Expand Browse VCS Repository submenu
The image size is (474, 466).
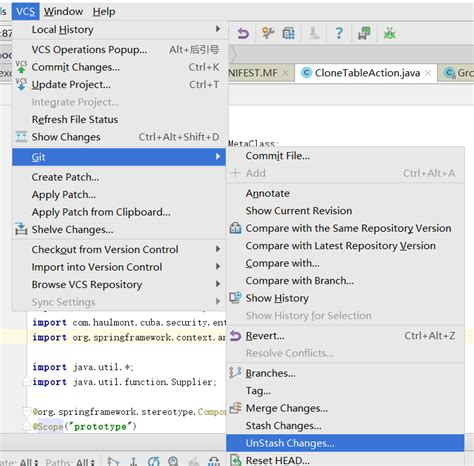(218, 284)
